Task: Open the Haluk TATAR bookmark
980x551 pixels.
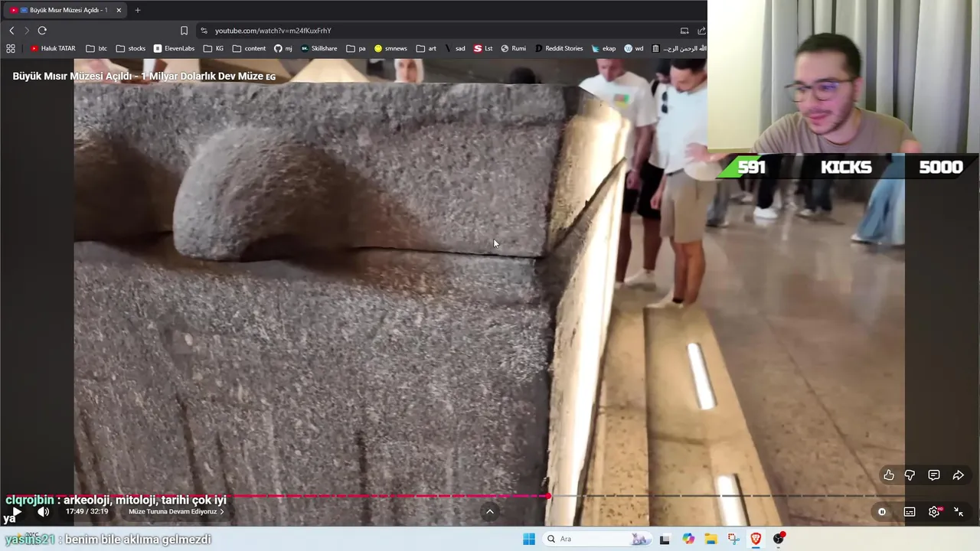Action: (53, 48)
